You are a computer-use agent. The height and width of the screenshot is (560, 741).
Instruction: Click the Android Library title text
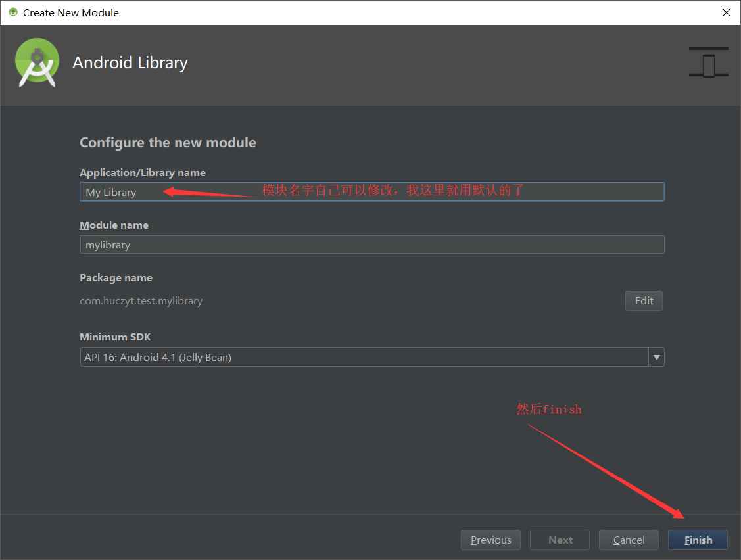coord(130,63)
